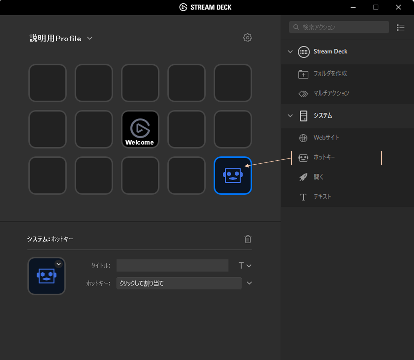Viewport: 414px width, 360px height.
Task: Select the bottom-left corner empty key
Action: (48, 175)
